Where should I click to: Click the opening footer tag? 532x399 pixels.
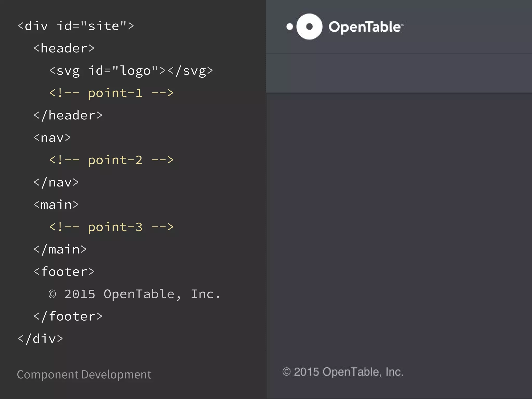(64, 272)
